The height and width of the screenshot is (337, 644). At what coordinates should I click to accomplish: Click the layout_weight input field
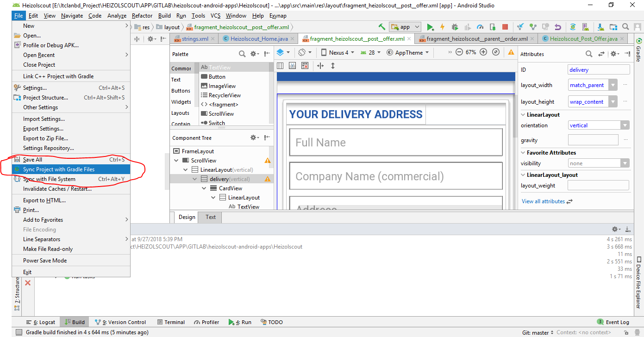tap(598, 186)
